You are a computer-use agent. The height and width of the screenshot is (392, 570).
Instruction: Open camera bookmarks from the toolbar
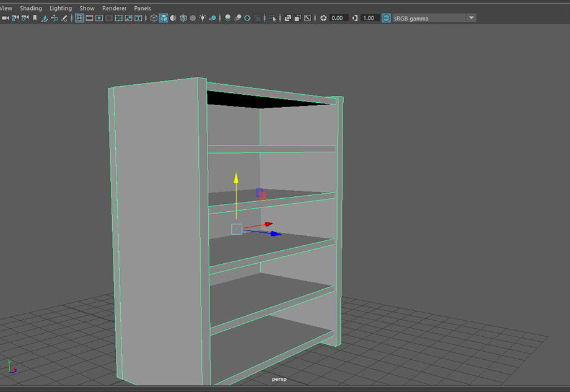coord(35,18)
